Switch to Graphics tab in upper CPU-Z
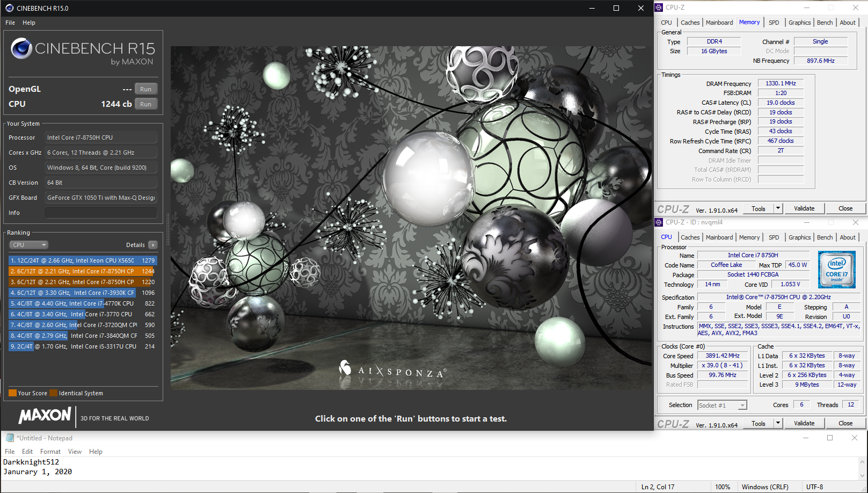 (x=799, y=23)
